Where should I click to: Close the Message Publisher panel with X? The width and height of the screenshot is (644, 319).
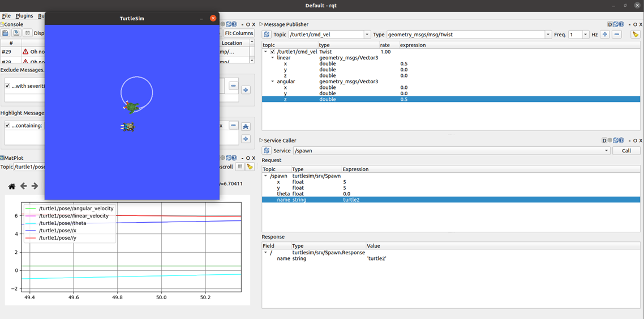[641, 25]
